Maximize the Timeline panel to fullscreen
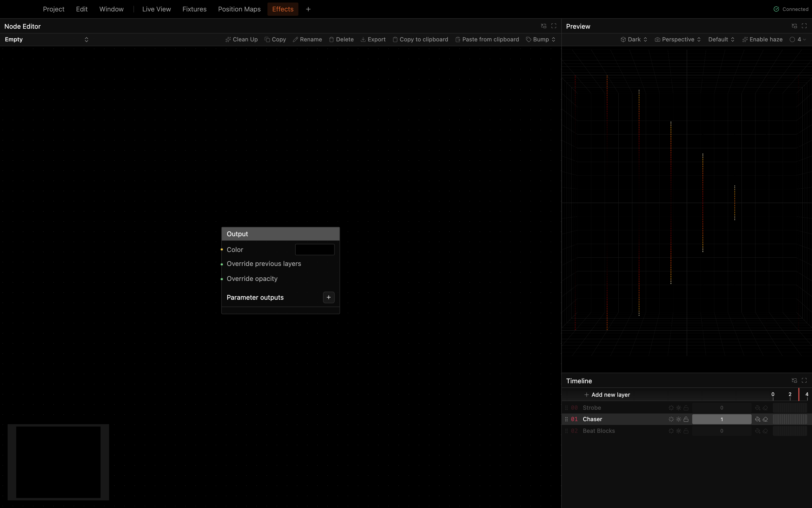The height and width of the screenshot is (508, 812). [804, 380]
